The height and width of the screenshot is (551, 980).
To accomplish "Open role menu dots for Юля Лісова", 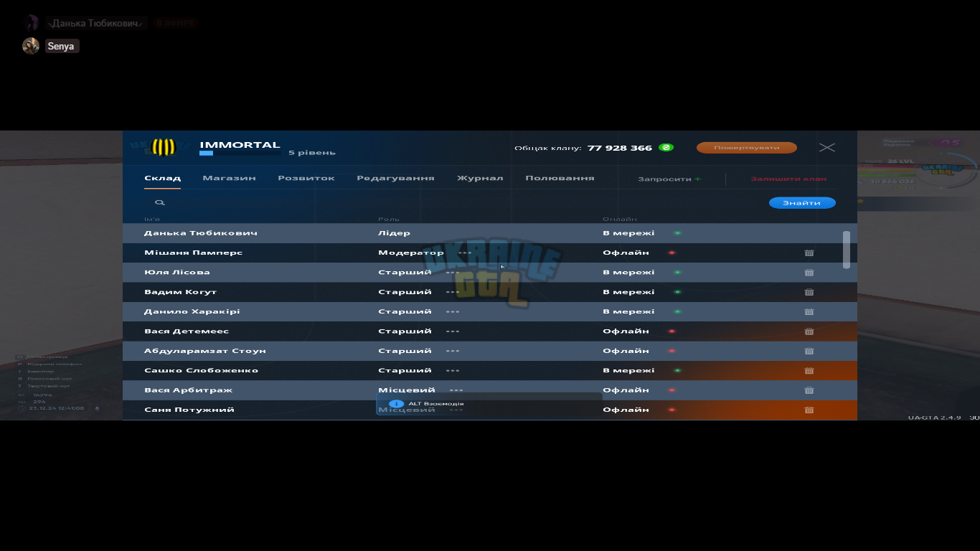I will tap(453, 273).
